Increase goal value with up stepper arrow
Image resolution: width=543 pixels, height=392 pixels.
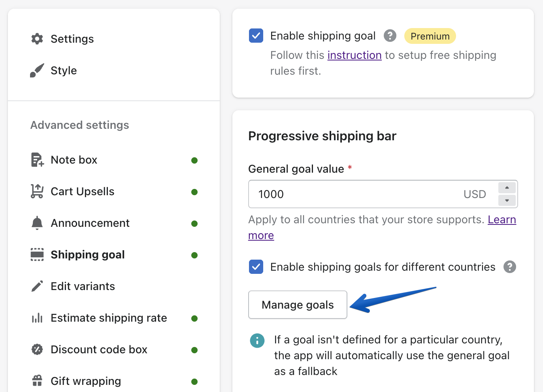[x=507, y=188]
